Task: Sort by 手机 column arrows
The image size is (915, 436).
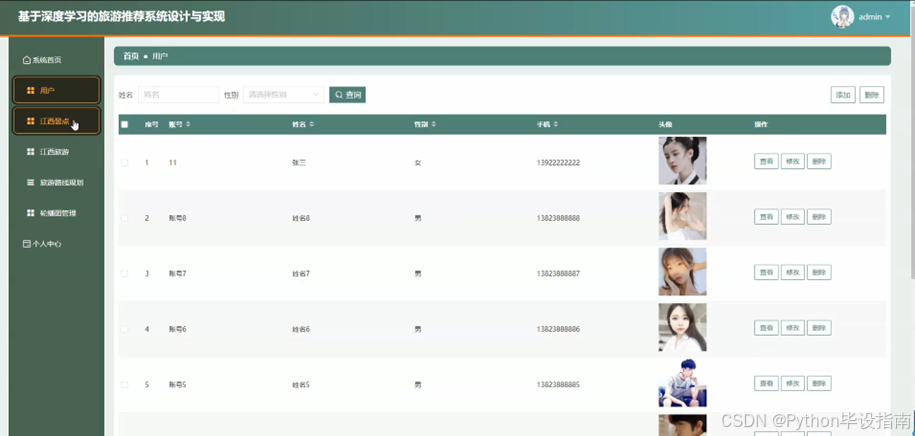Action: point(556,124)
